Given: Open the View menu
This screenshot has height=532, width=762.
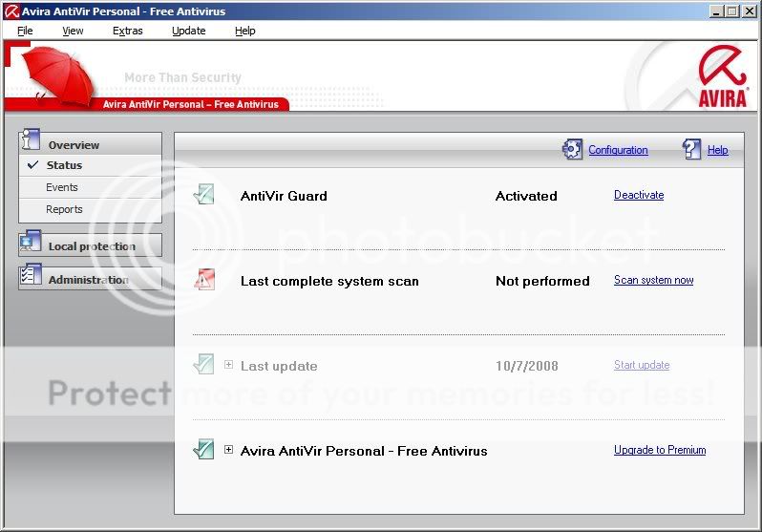Looking at the screenshot, I should point(73,31).
